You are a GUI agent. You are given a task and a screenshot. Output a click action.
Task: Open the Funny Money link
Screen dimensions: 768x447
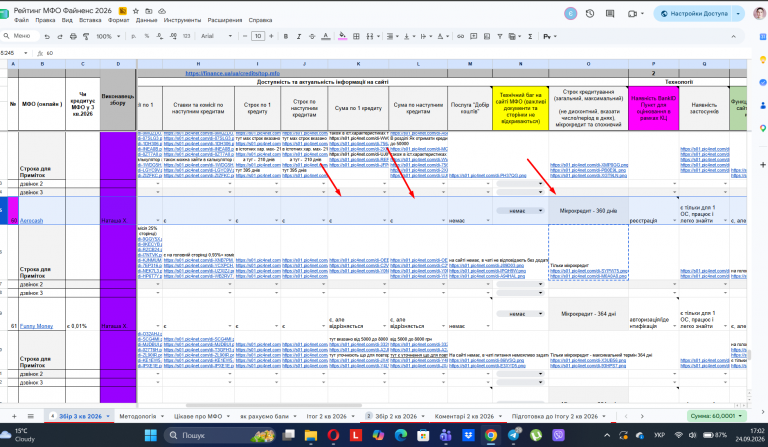click(x=36, y=326)
